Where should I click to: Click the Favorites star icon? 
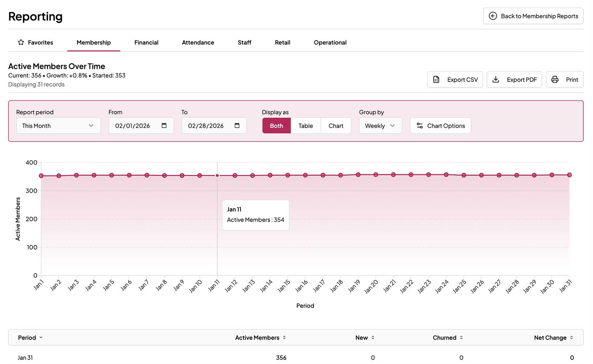(21, 42)
